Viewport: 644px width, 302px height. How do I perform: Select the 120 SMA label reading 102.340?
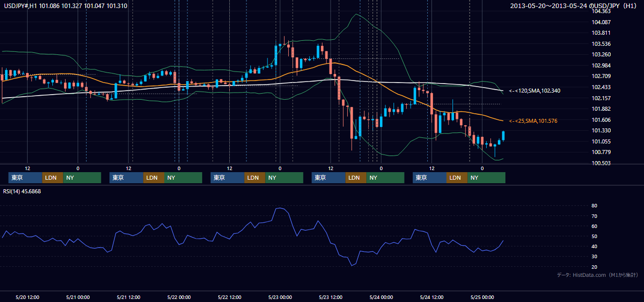534,91
